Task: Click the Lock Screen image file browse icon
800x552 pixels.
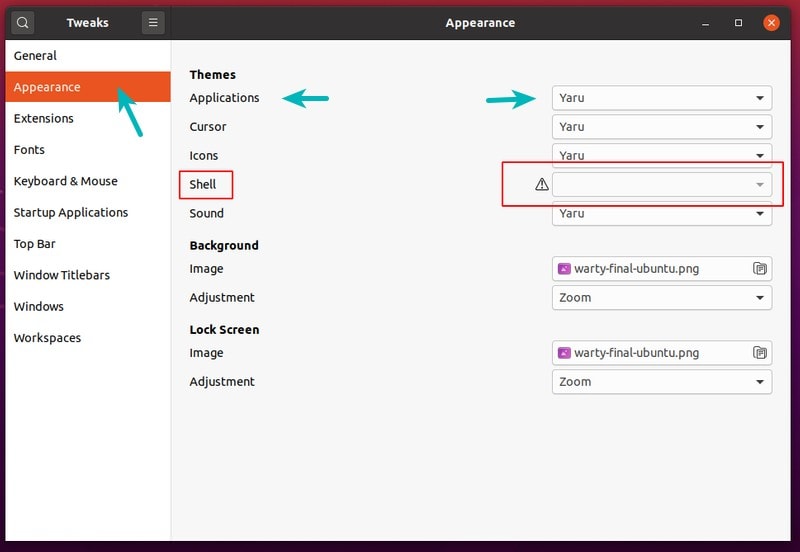Action: click(x=760, y=353)
